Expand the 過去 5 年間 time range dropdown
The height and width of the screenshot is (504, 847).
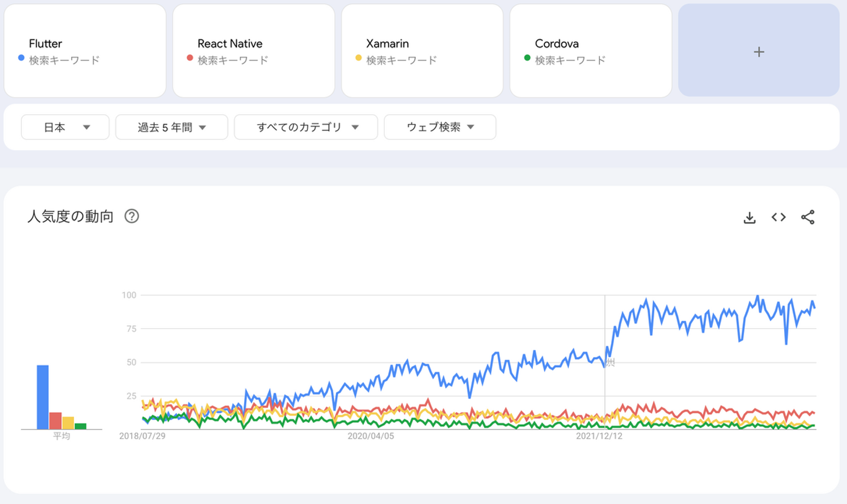171,127
